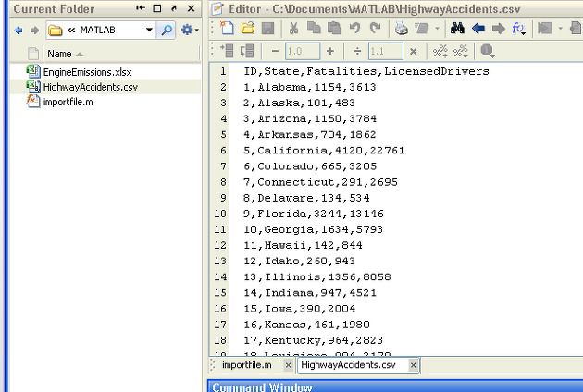Close the importfile.m tab
Viewport: 583px width, 392px height.
[x=288, y=365]
